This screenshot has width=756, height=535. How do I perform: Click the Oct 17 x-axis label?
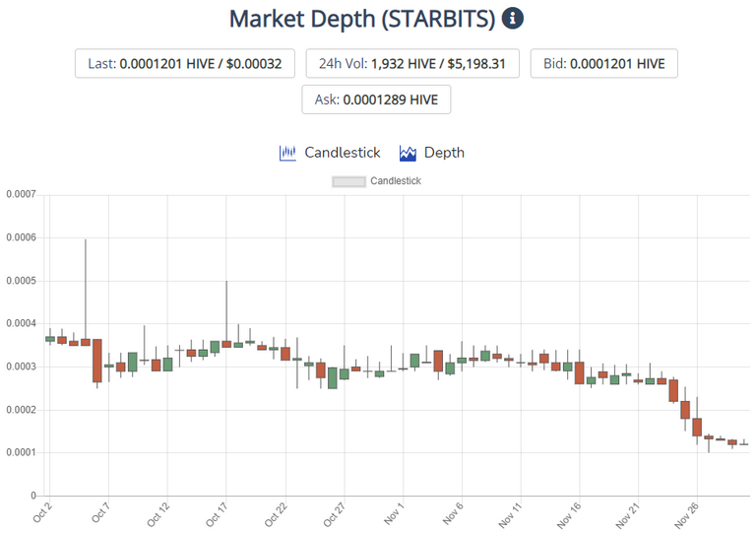coord(217,514)
